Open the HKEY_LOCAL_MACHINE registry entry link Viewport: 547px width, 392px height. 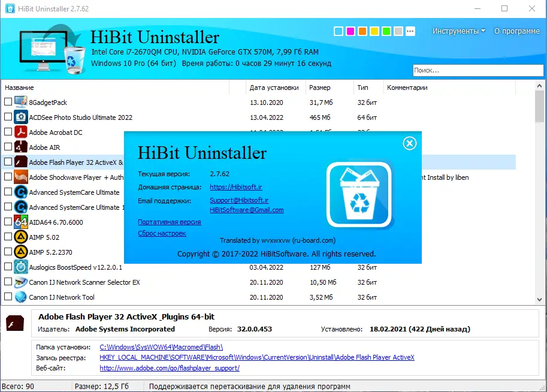coord(257,357)
